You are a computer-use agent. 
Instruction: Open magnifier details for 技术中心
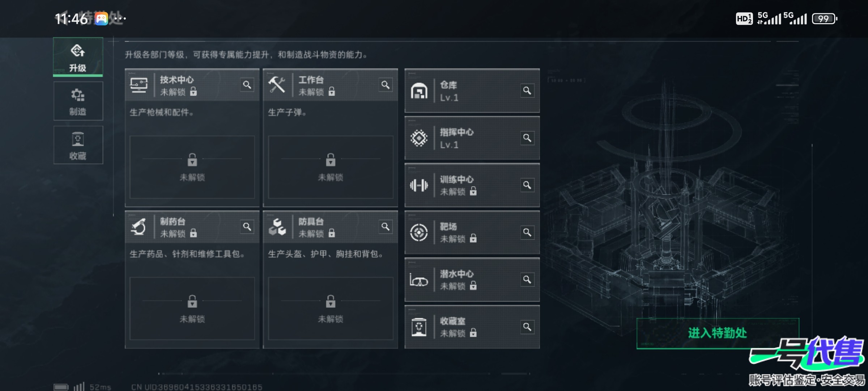coord(247,85)
